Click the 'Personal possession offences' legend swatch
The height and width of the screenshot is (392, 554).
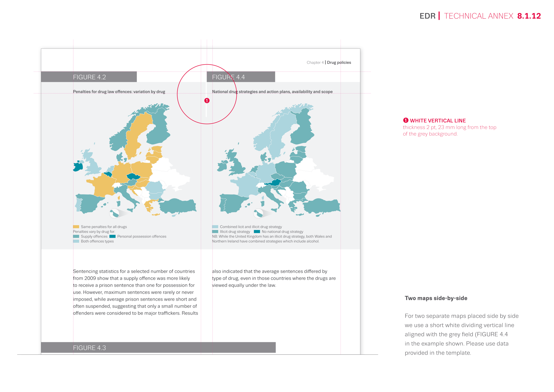[113, 236]
